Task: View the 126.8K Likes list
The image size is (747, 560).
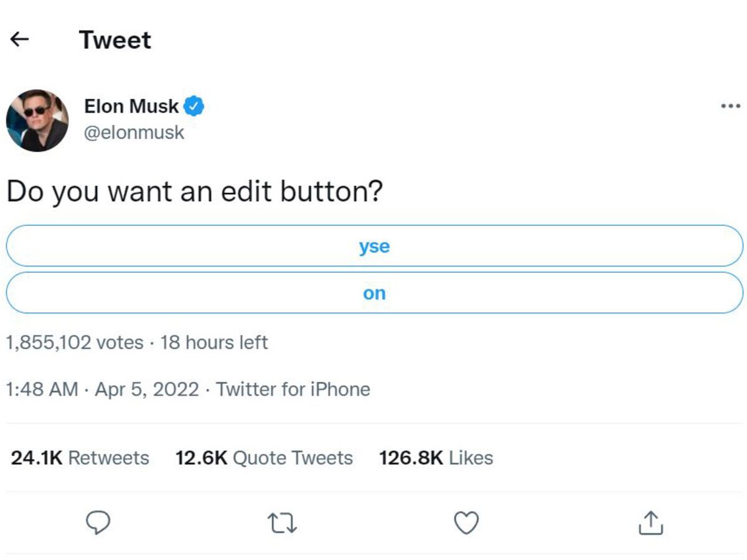Action: pos(436,458)
